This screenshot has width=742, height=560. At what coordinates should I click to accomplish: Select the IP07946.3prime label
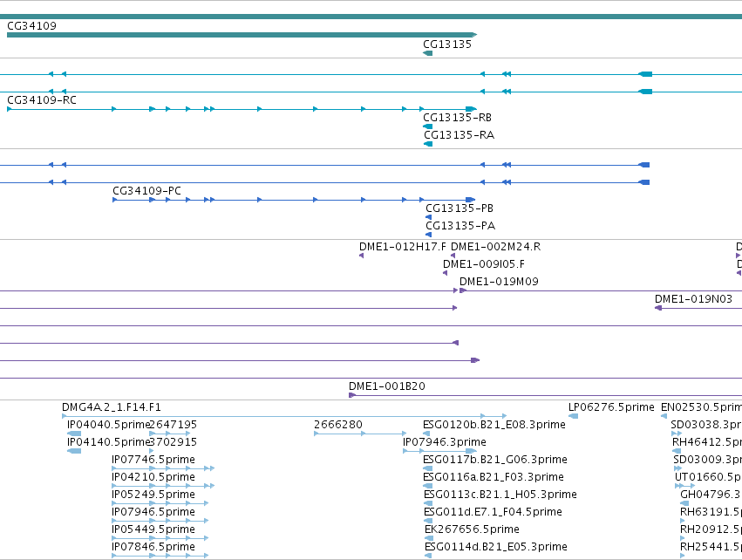click(x=445, y=442)
